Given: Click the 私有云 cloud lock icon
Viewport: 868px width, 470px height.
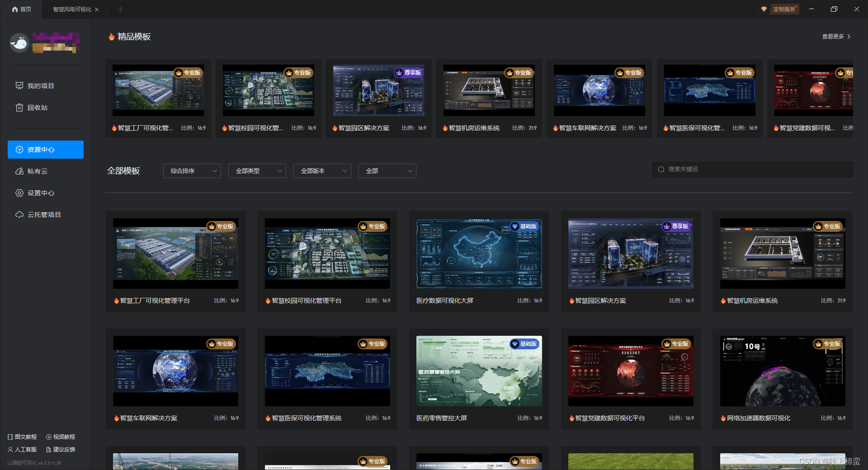Looking at the screenshot, I should [x=19, y=171].
